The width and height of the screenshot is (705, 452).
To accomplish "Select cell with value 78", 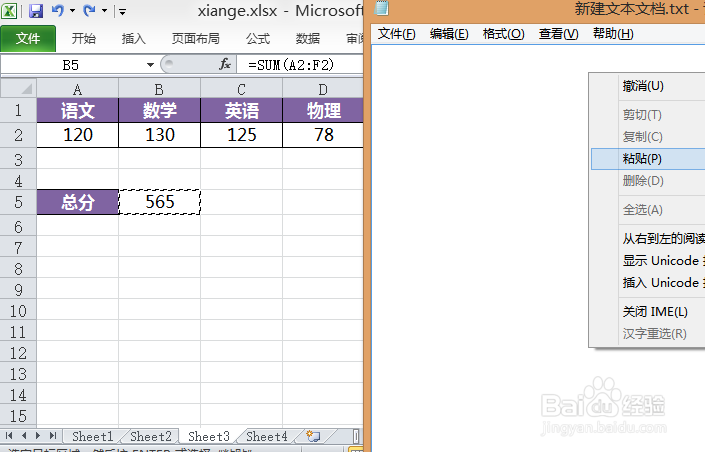I will point(323,135).
